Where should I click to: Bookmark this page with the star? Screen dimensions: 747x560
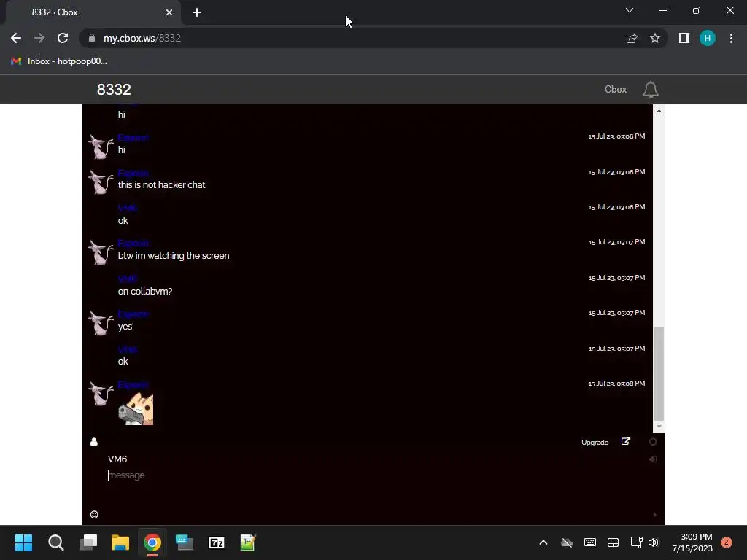pyautogui.click(x=655, y=38)
